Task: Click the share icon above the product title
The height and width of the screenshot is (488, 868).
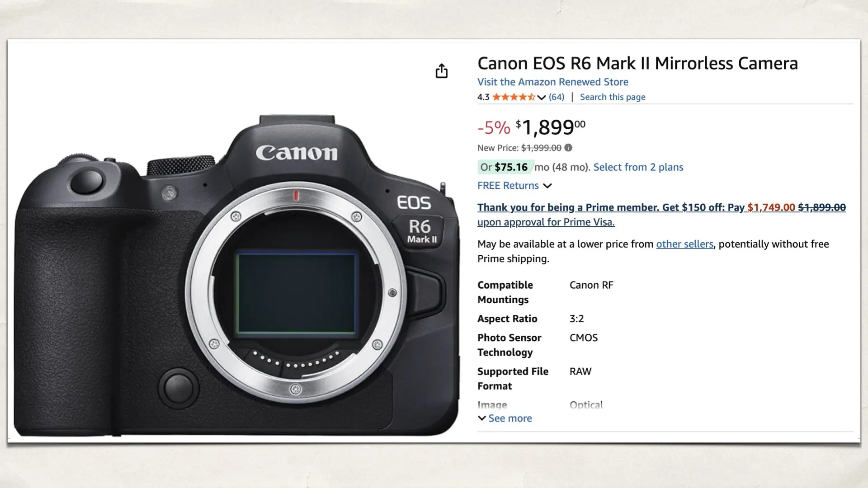Action: tap(442, 71)
